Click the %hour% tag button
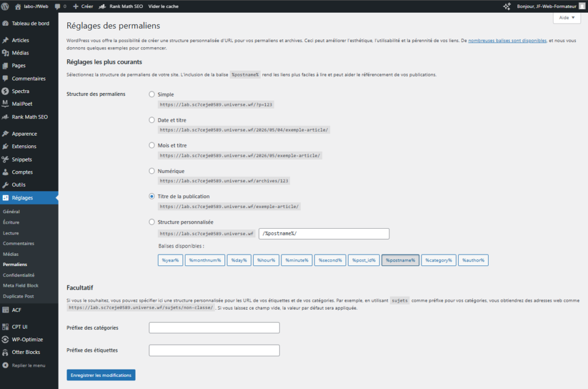The width and height of the screenshot is (588, 389). [x=266, y=260]
